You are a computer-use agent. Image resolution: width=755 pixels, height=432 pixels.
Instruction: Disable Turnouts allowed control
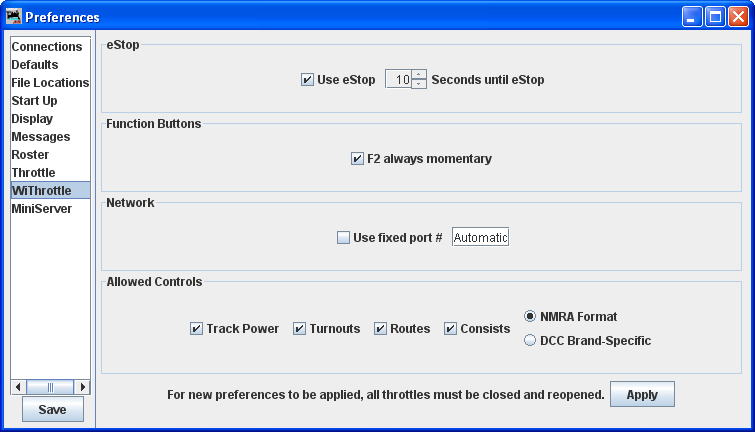point(300,329)
